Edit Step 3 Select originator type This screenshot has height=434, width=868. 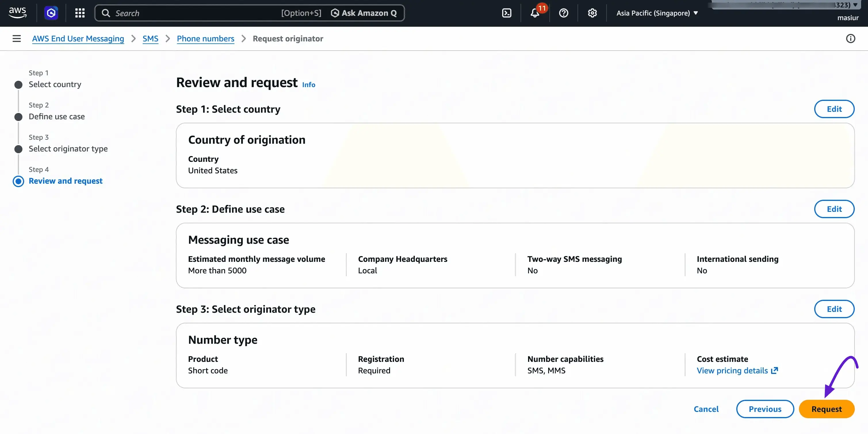(834, 309)
